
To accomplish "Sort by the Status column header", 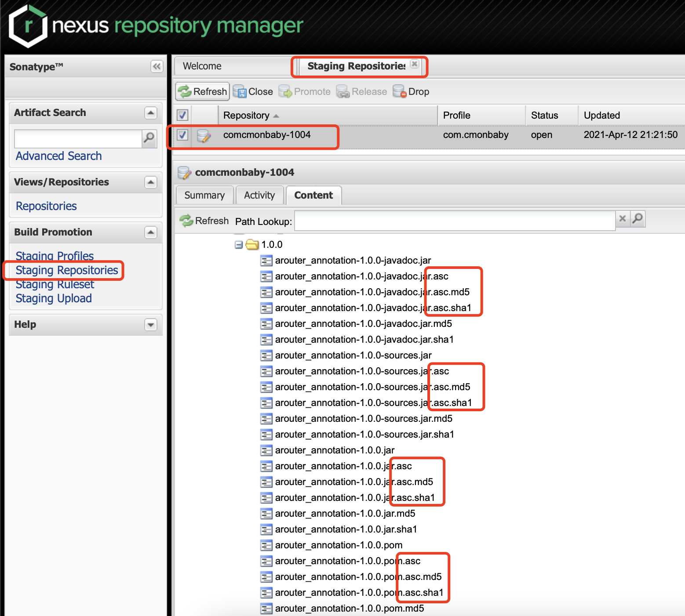I will tap(552, 115).
